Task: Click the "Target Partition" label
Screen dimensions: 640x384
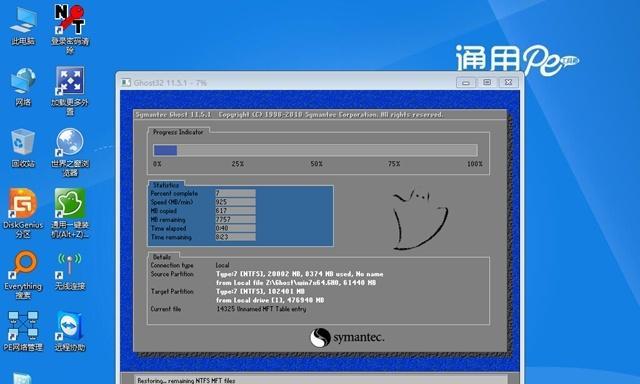Action: [x=172, y=291]
